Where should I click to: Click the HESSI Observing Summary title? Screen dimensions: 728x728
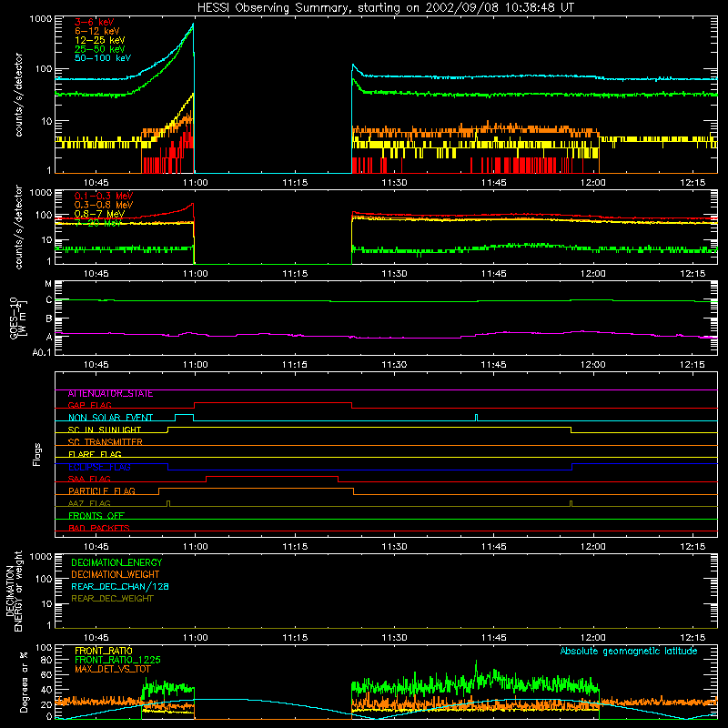(386, 8)
